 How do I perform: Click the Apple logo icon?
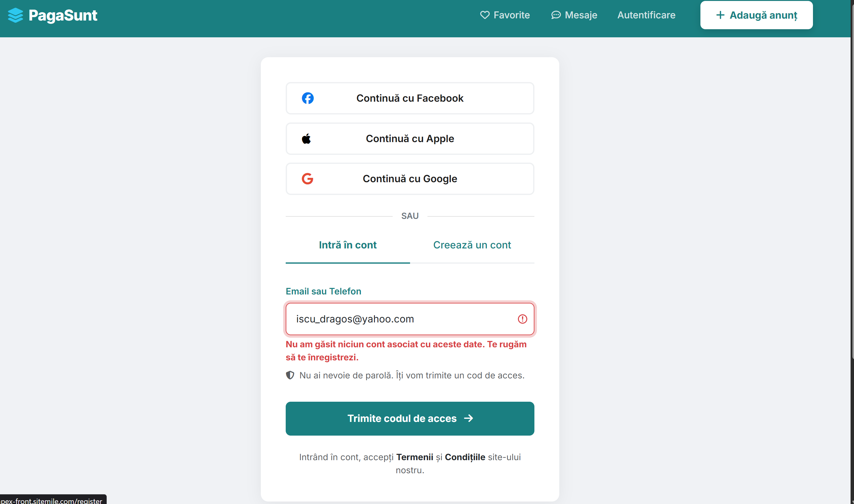[306, 139]
